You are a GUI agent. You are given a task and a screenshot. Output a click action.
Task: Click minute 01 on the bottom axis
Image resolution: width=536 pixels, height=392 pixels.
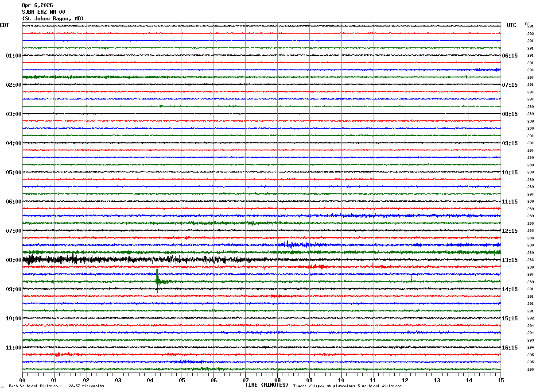point(54,380)
